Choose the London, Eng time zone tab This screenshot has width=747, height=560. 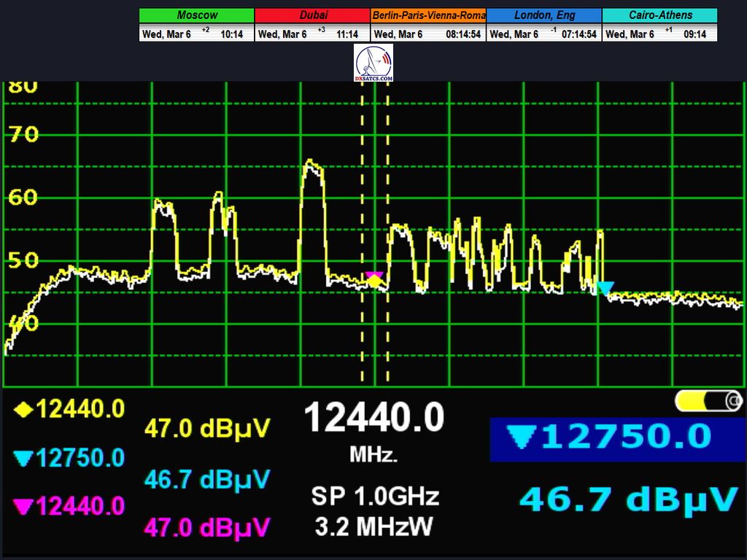[x=544, y=15]
